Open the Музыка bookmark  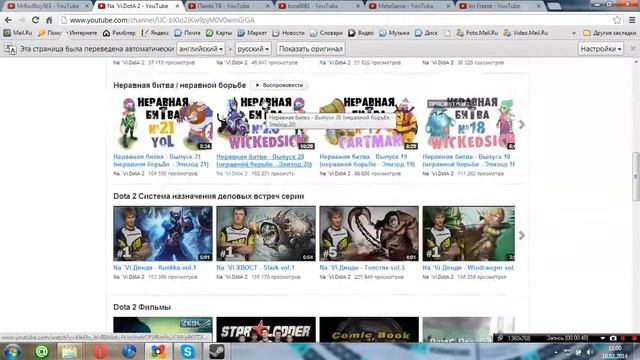click(394, 33)
